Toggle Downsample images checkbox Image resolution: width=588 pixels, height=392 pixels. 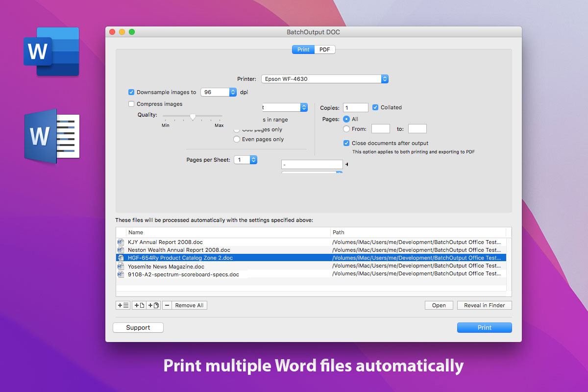131,92
